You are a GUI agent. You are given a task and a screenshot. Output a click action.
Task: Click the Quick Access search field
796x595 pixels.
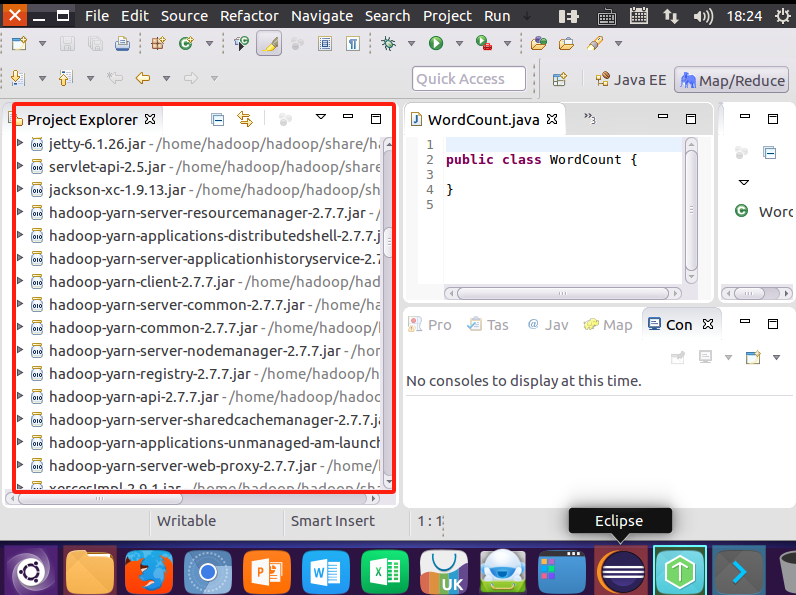click(469, 79)
